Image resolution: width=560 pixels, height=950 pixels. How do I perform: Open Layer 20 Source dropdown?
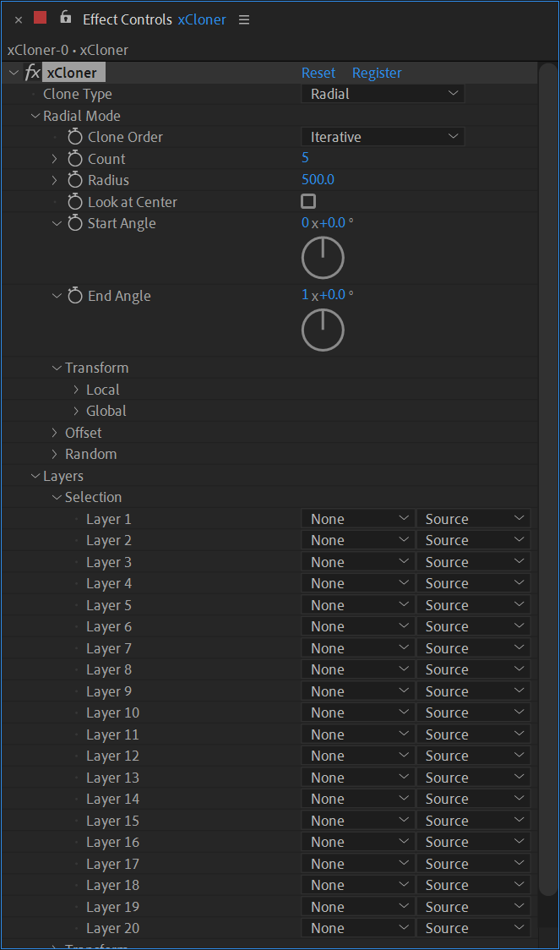[x=474, y=927]
